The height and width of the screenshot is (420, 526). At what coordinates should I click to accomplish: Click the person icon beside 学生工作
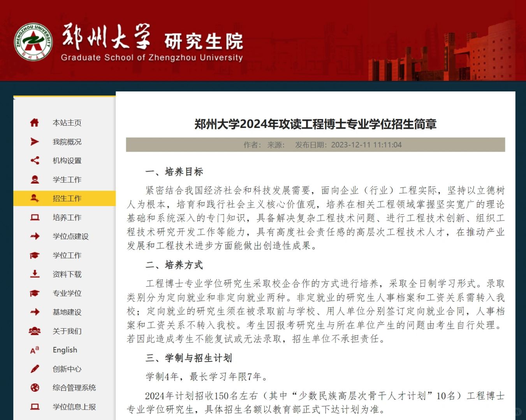(x=35, y=179)
